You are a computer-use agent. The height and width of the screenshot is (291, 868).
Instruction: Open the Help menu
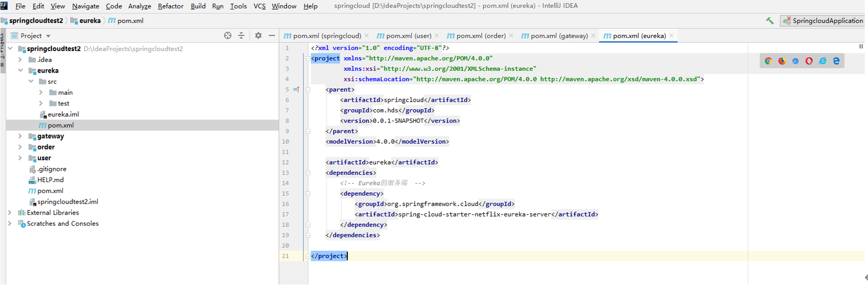(310, 6)
